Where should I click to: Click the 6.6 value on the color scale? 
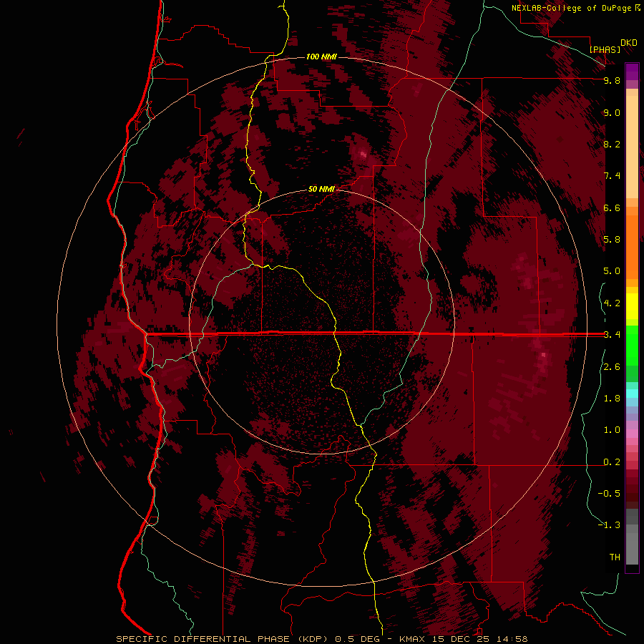(612, 208)
